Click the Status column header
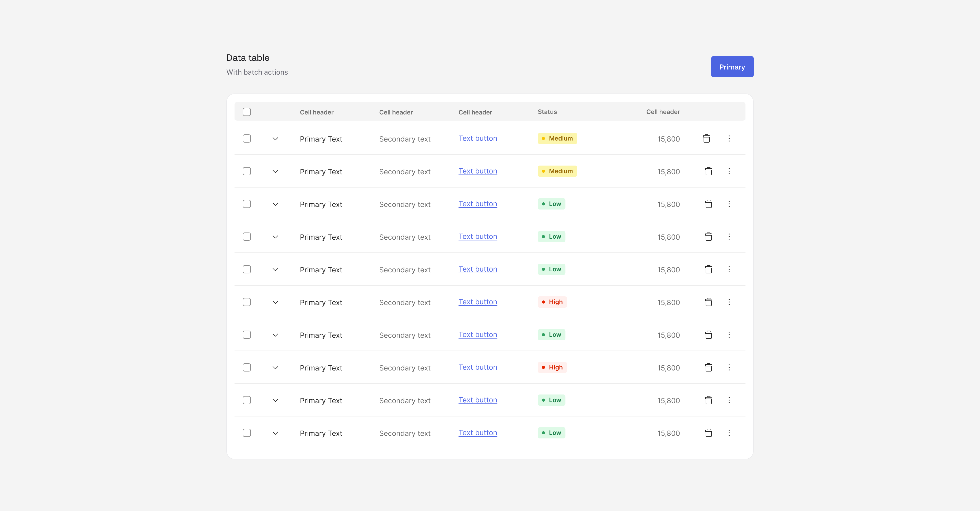 coord(547,112)
